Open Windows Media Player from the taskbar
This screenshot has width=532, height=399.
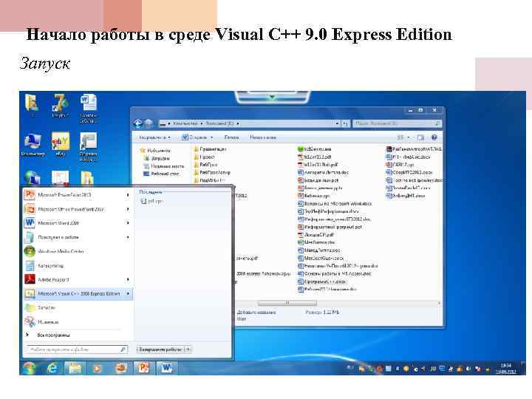[x=98, y=368]
